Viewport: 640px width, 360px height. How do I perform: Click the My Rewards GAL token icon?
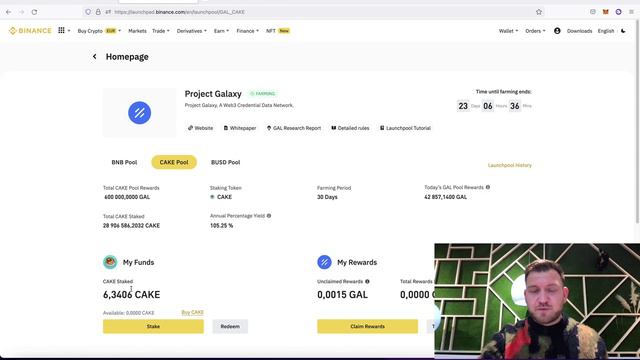pyautogui.click(x=324, y=262)
